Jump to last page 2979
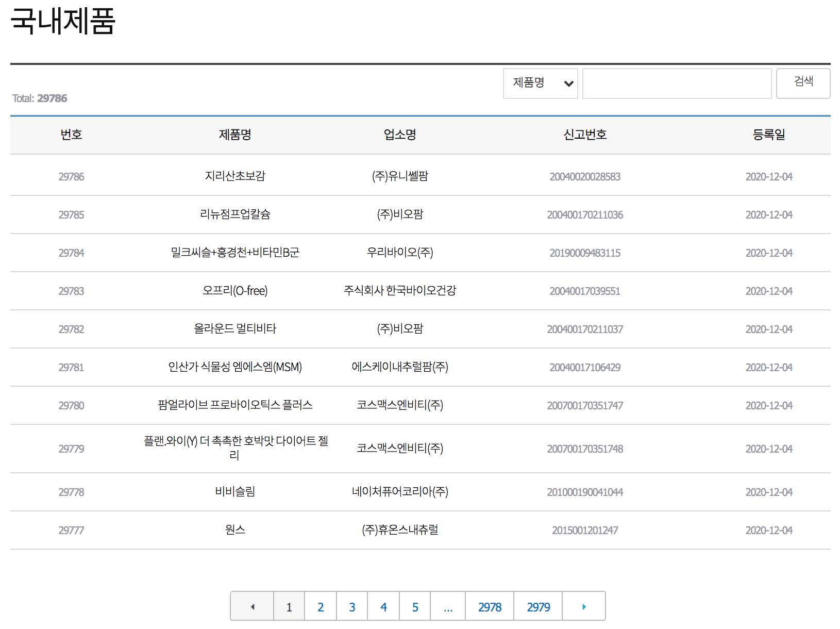Screen dimensions: 840x629 pyautogui.click(x=537, y=606)
